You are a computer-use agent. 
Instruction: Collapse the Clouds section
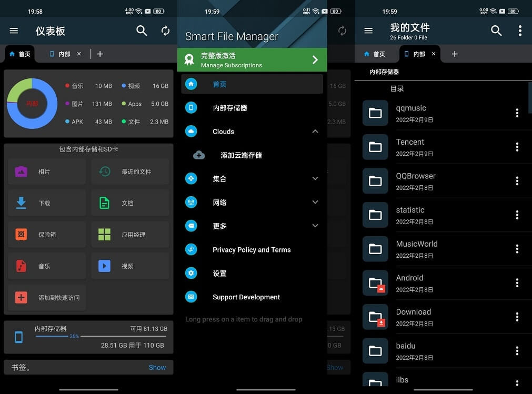click(315, 132)
